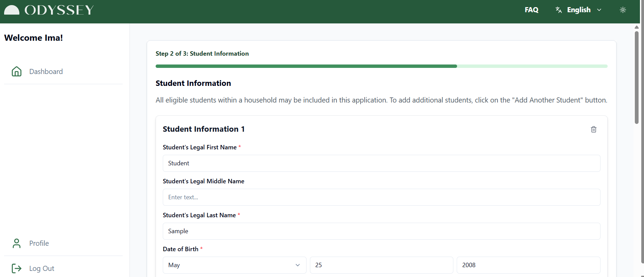The image size is (644, 277).
Task: Go to Dashboard in the sidebar
Action: point(46,72)
